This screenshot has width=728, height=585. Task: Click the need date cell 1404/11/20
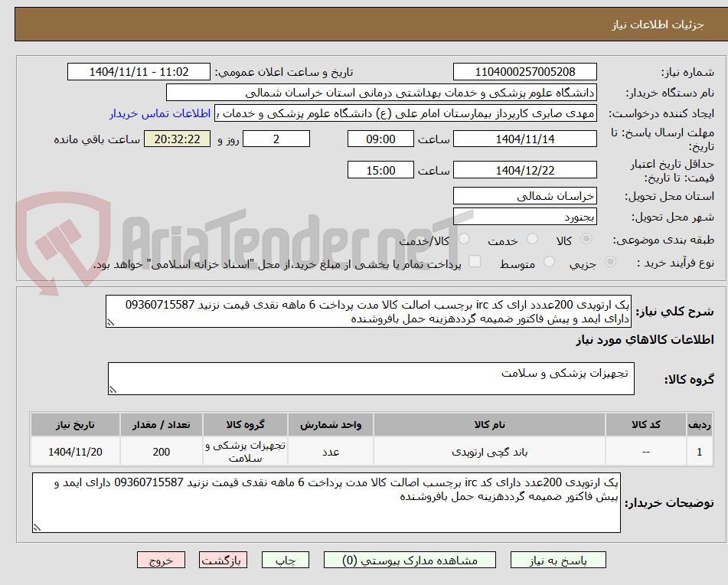click(75, 452)
